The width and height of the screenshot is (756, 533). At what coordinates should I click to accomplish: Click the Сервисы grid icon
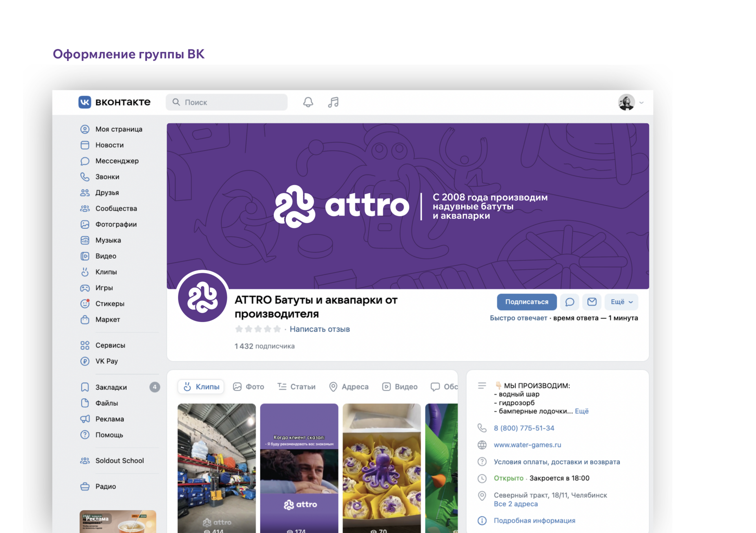pos(85,345)
